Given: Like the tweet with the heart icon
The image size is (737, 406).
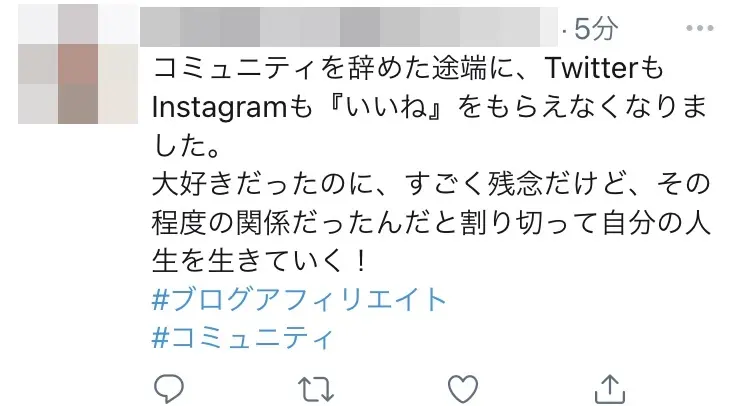Looking at the screenshot, I should (x=463, y=389).
